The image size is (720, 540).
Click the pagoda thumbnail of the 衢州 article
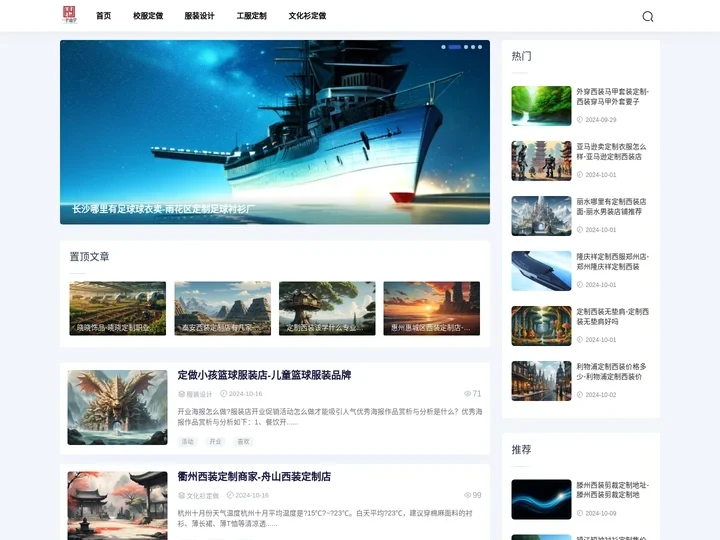point(117,506)
